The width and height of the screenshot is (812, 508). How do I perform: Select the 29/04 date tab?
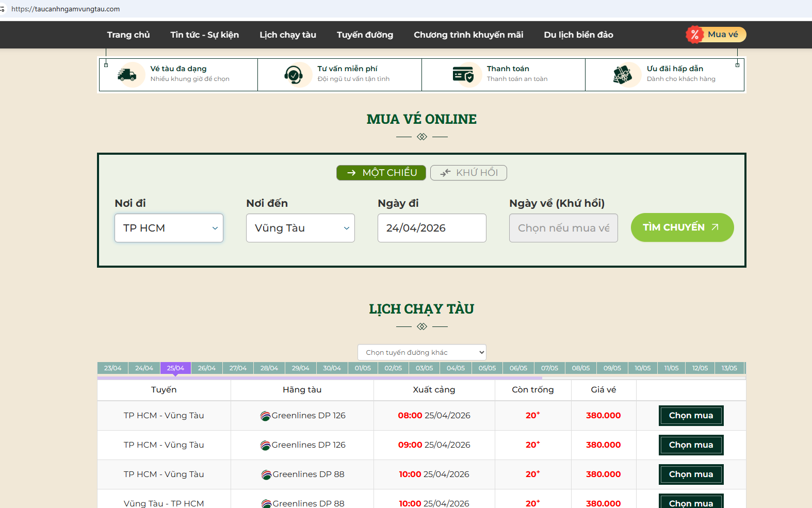[300, 368]
